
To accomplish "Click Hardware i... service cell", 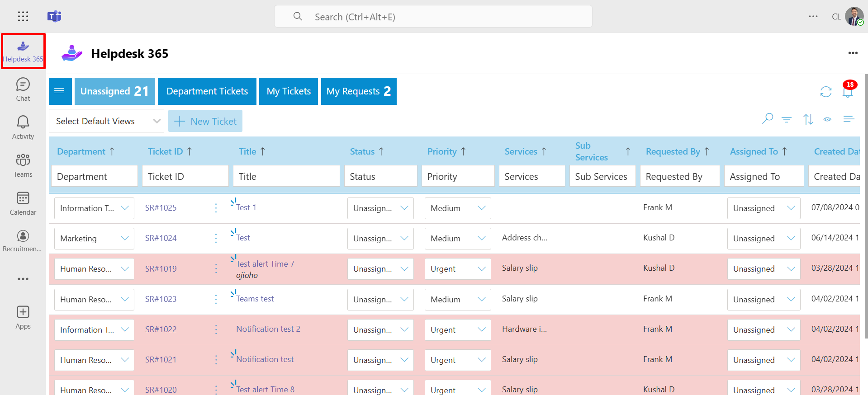I will [524, 329].
